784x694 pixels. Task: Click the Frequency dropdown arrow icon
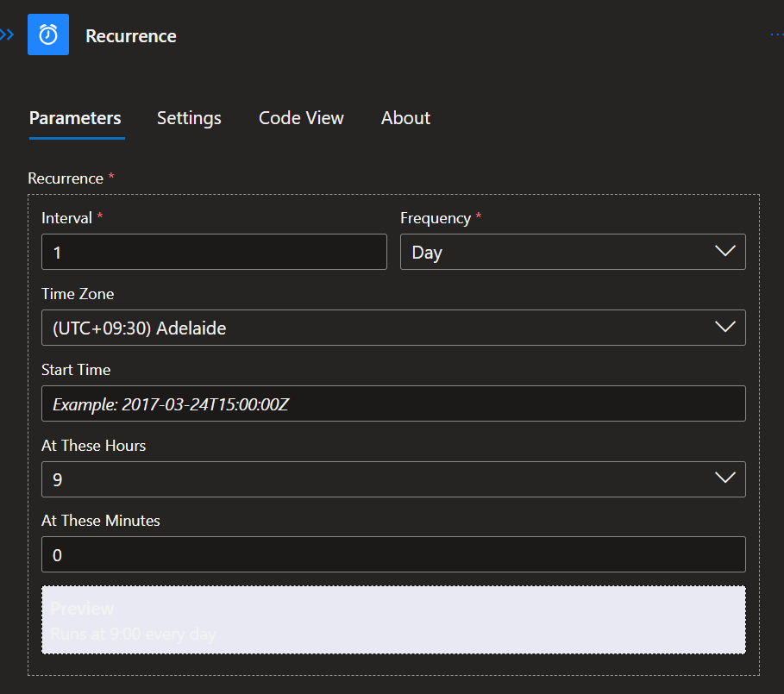(724, 252)
